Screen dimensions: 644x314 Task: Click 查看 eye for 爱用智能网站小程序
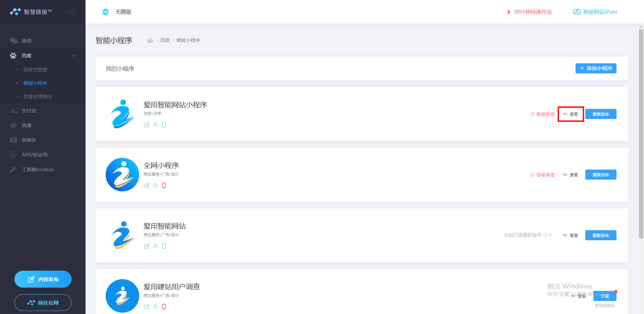click(x=565, y=114)
